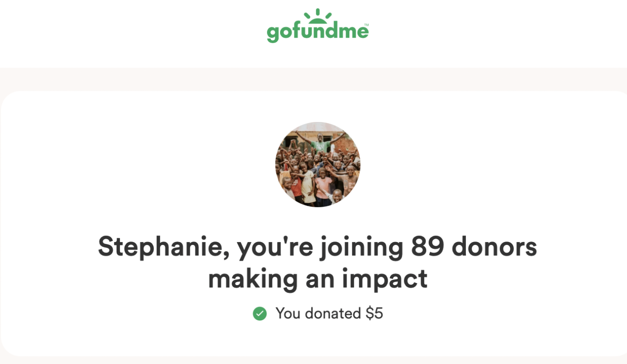Click the trademark symbol beside the logo
627x364 pixels.
[x=366, y=24]
